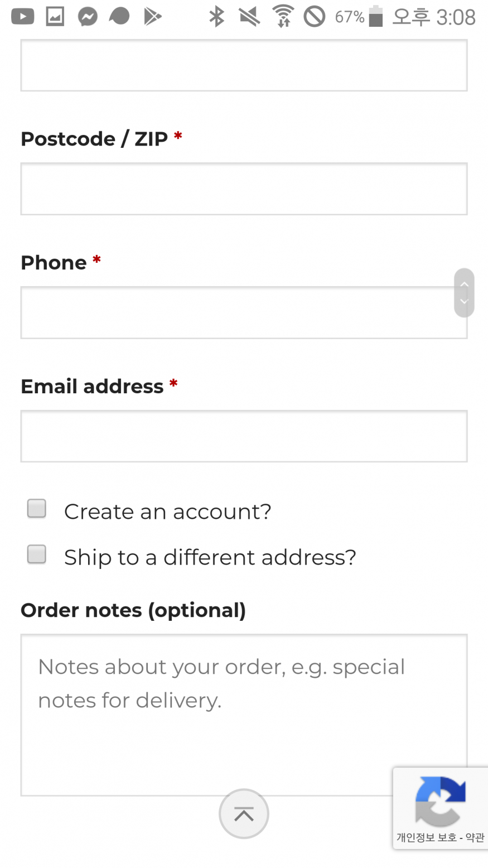Tap the YouTube notification icon
Viewport: 488px width, 868px height.
pyautogui.click(x=22, y=17)
